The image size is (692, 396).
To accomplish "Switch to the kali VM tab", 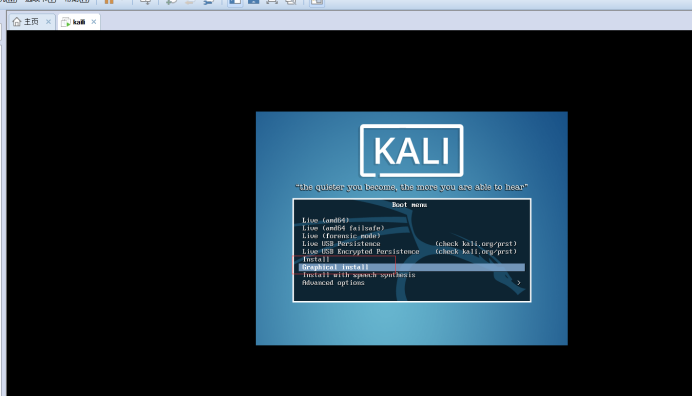I will coord(79,22).
